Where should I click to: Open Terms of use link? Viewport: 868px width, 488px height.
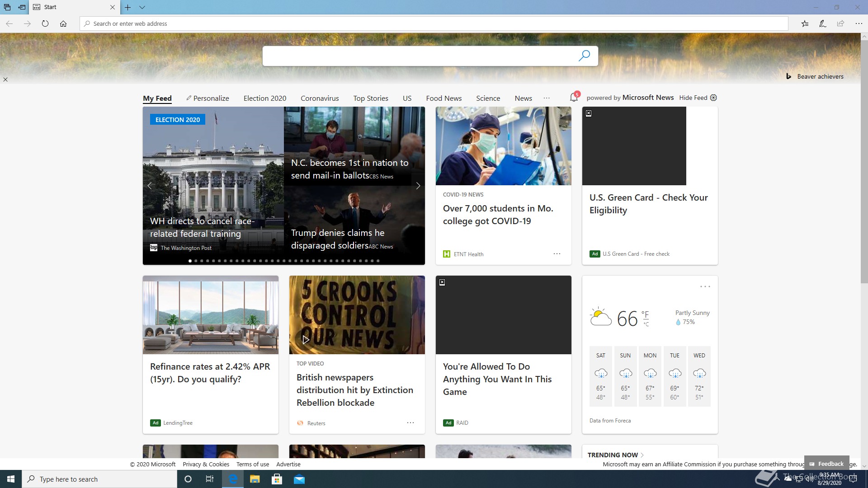tap(253, 464)
